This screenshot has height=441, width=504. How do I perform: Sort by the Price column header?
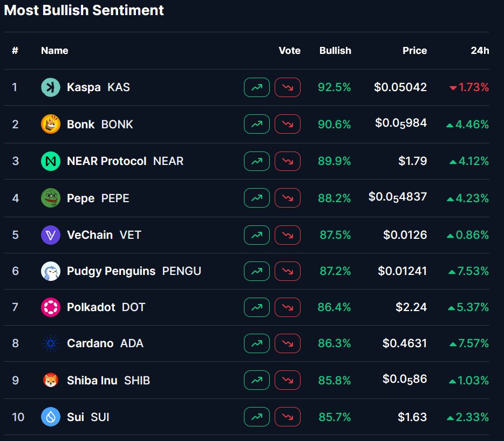pos(414,51)
